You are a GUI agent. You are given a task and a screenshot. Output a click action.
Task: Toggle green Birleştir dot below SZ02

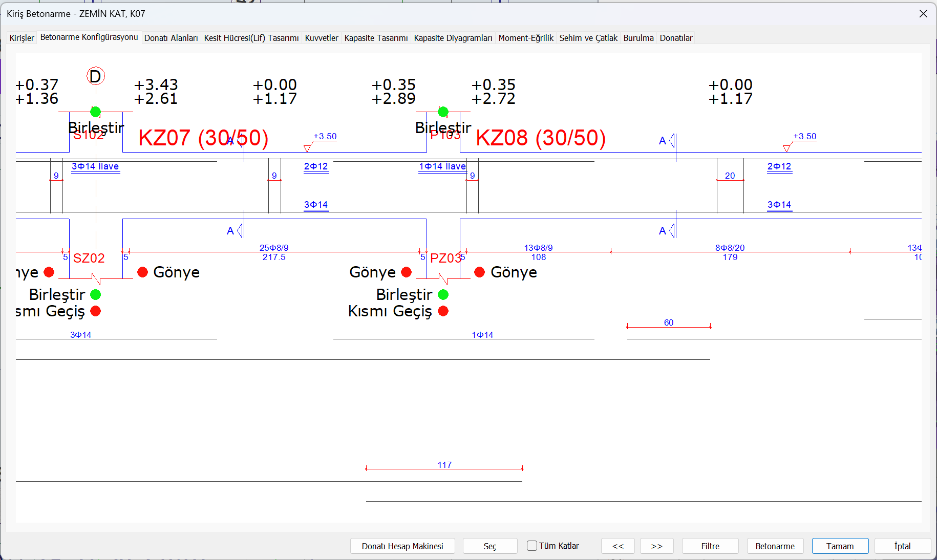click(x=96, y=295)
